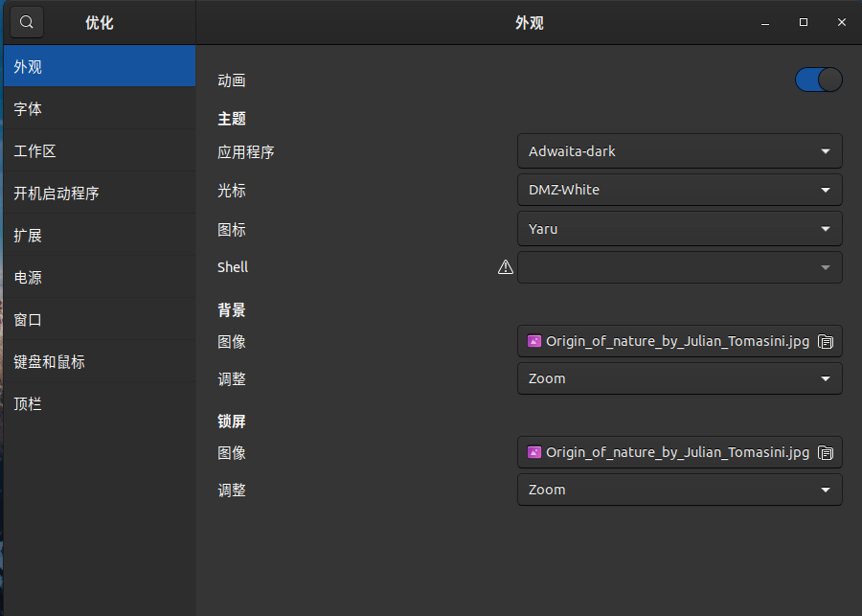This screenshot has width=862, height=616.
Task: Maximize the Tweaks window
Action: tap(804, 22)
